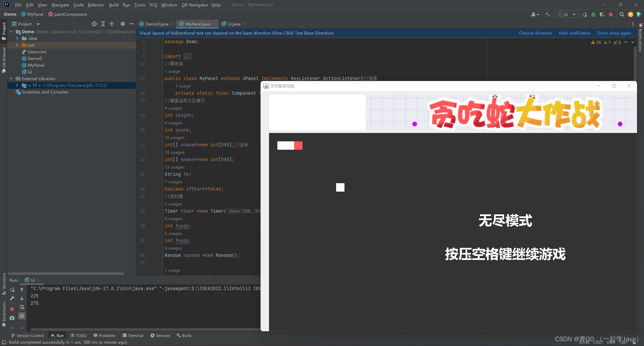Click Collapse All icon in Project panel
The height and width of the screenshot is (346, 644).
112,24
